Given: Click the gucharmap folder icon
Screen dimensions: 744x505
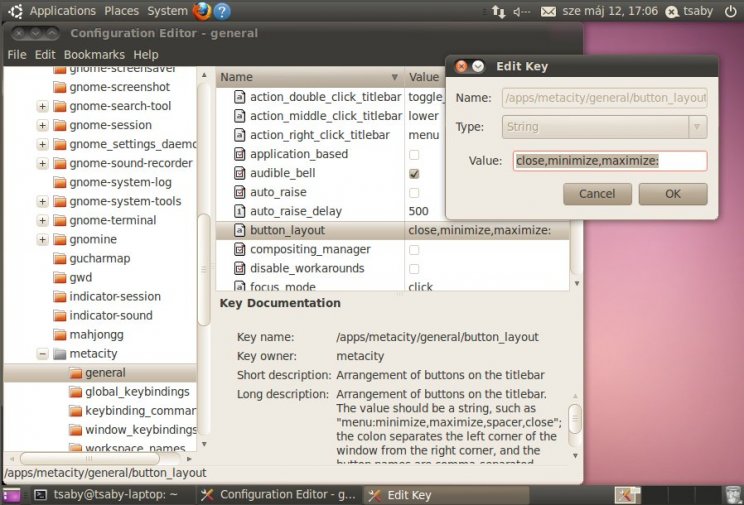Looking at the screenshot, I should pyautogui.click(x=60, y=259).
